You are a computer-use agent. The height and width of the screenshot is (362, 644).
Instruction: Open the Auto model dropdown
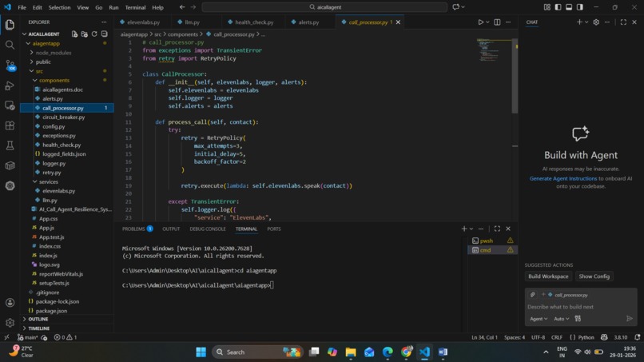tap(562, 318)
